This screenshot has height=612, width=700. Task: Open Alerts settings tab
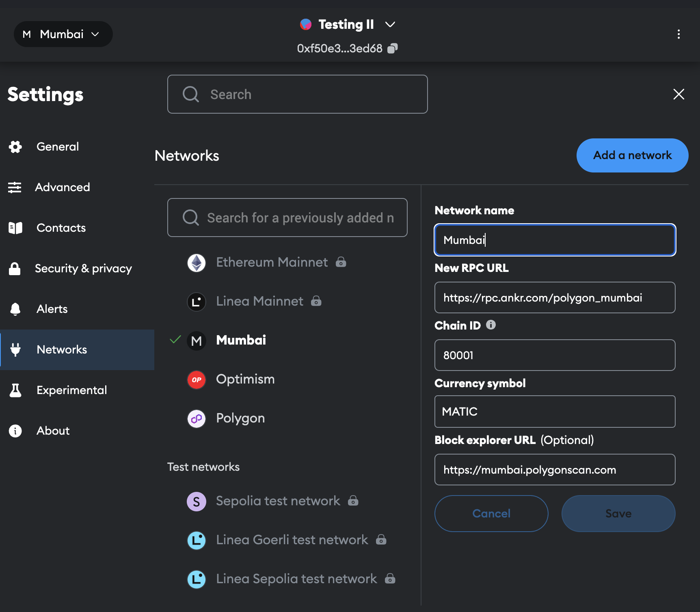(x=77, y=309)
